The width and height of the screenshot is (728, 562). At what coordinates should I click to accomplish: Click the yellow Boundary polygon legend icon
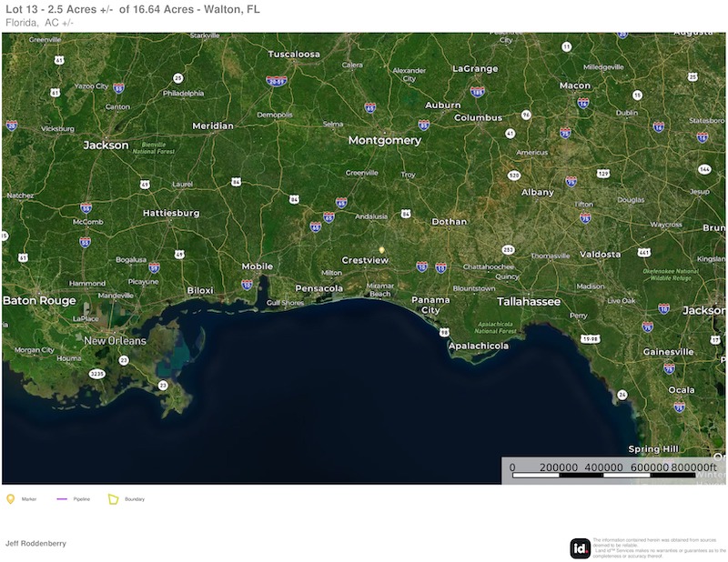point(114,498)
